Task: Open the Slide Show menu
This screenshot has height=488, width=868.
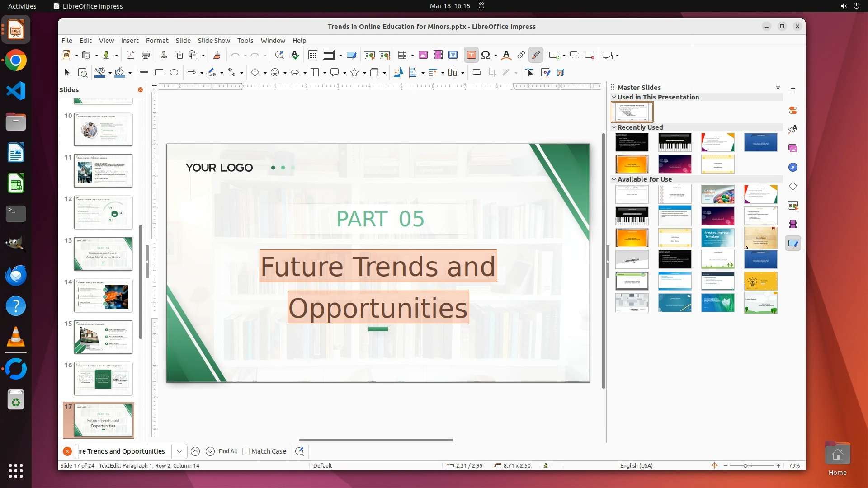Action: tap(214, 41)
